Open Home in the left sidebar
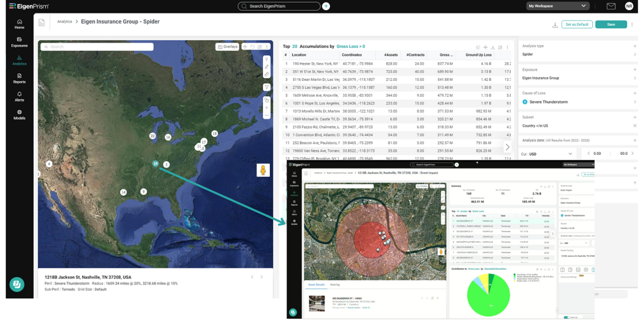644x336 pixels. click(x=19, y=24)
